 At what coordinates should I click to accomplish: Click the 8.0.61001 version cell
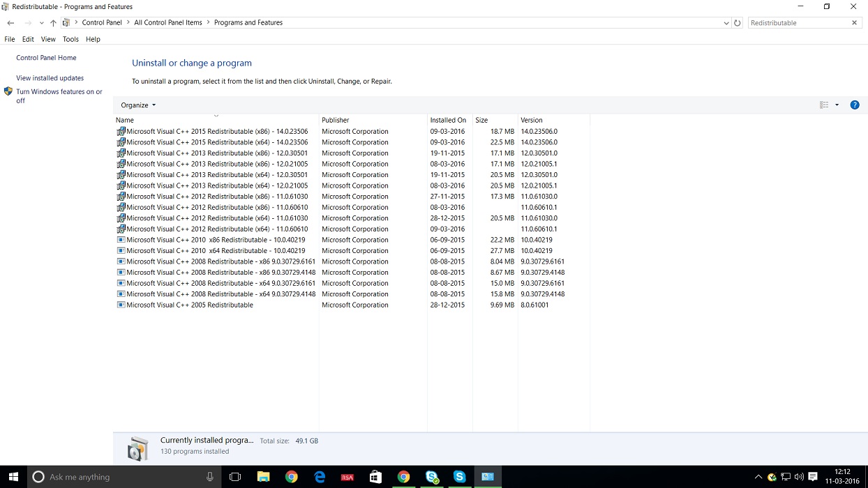pyautogui.click(x=534, y=305)
